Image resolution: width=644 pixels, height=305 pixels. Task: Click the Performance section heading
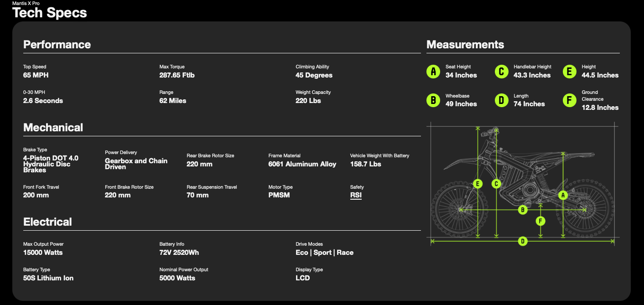coord(57,45)
